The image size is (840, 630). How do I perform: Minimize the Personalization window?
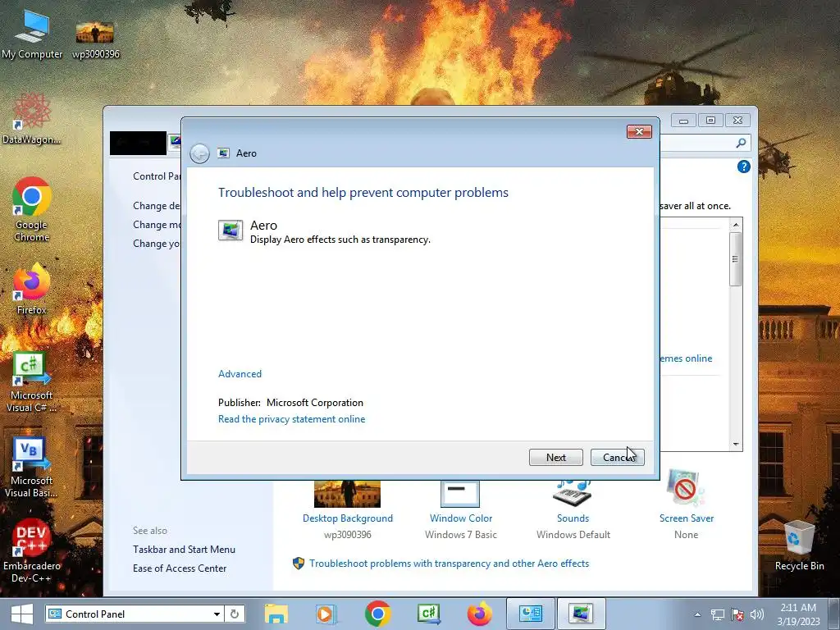[x=683, y=120]
